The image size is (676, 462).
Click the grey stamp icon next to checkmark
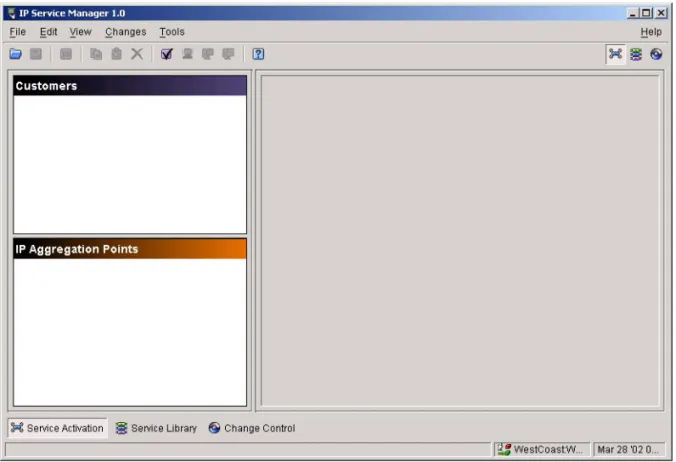point(187,54)
